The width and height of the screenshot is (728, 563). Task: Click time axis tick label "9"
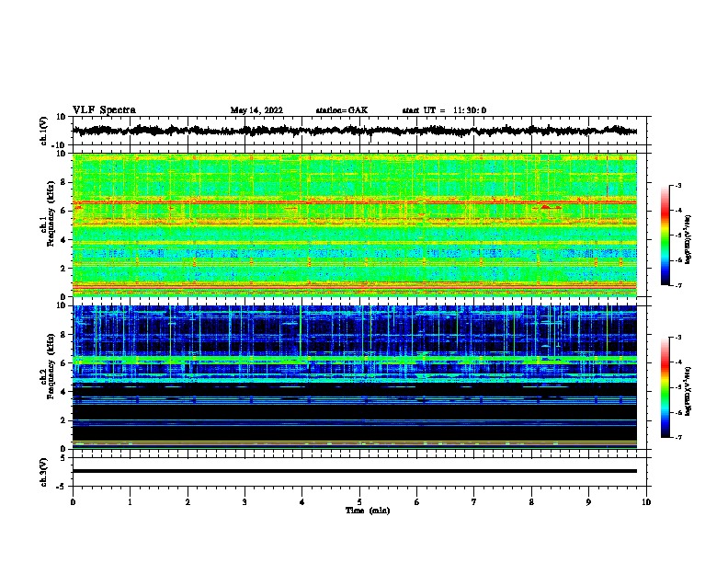coord(588,502)
